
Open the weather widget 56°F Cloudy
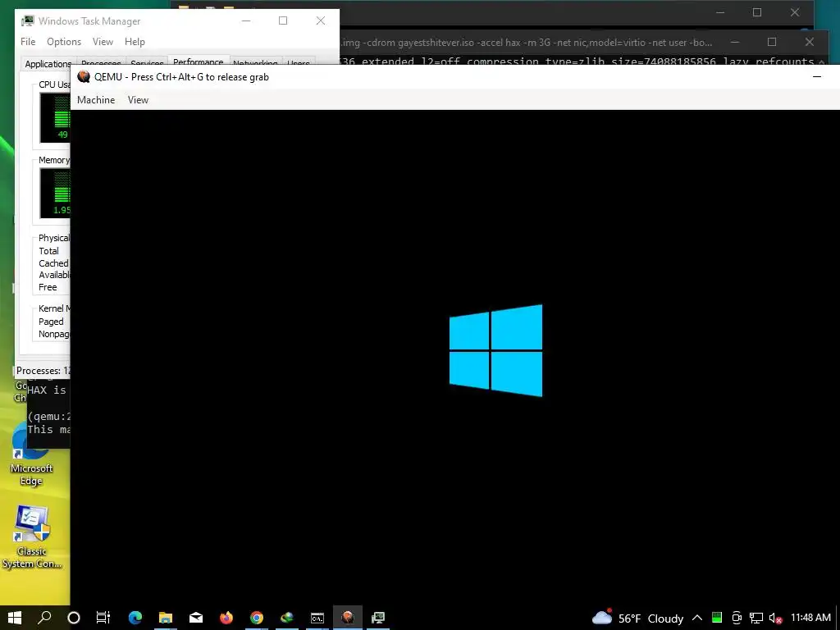637,618
